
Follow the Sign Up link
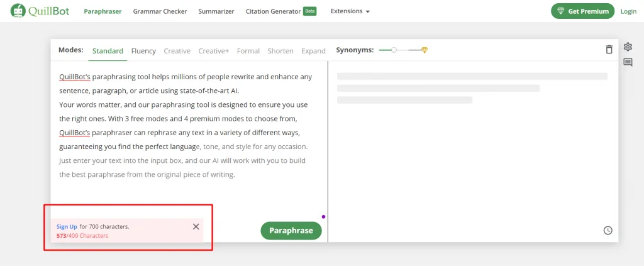click(67, 226)
